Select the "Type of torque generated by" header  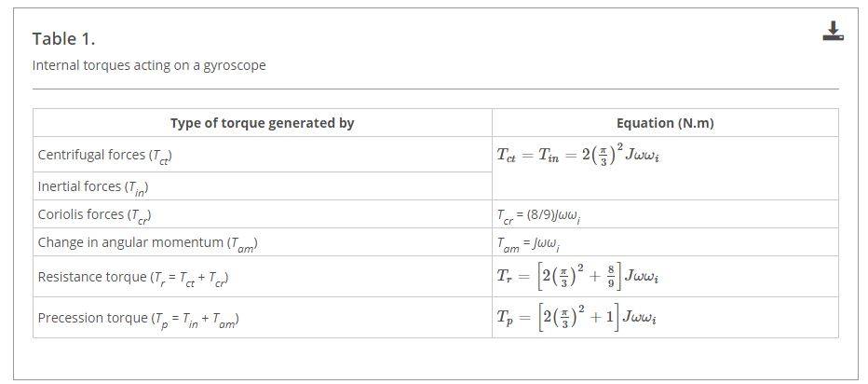(x=262, y=123)
